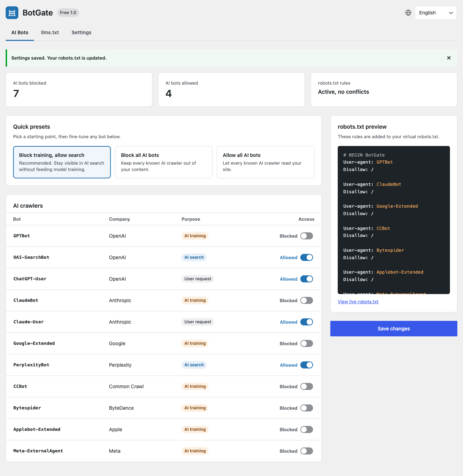Click the Common Crawl company cell
This screenshot has height=476, width=463.
[126, 386]
